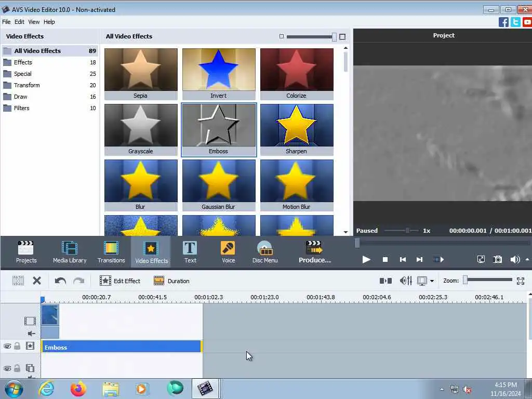
Task: Toggle lock on the Emboss effects track
Action: tap(17, 346)
